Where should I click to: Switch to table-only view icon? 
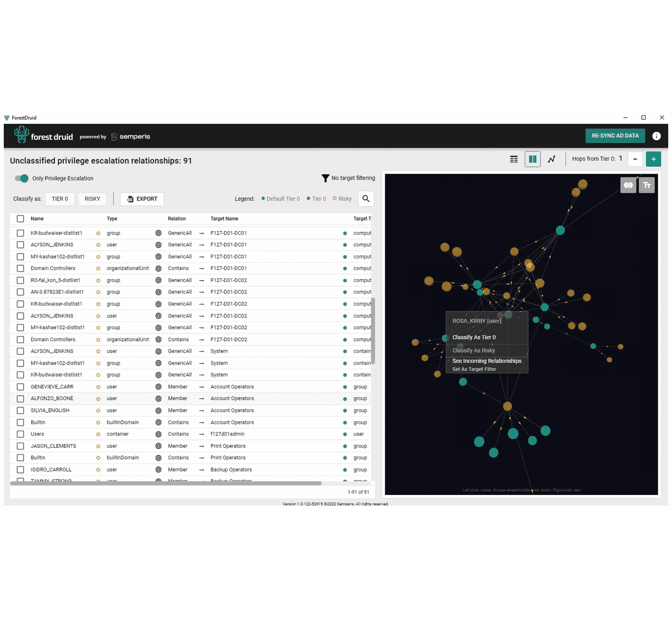[514, 159]
